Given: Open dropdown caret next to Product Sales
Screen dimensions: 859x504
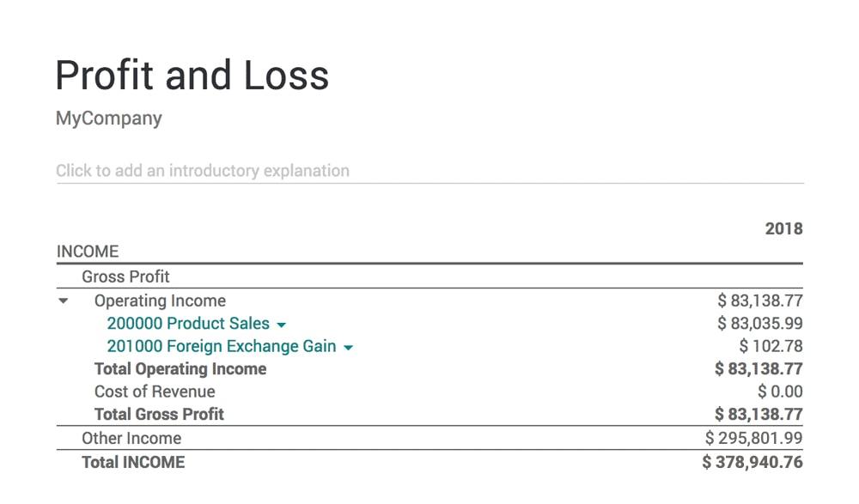Looking at the screenshot, I should point(282,325).
